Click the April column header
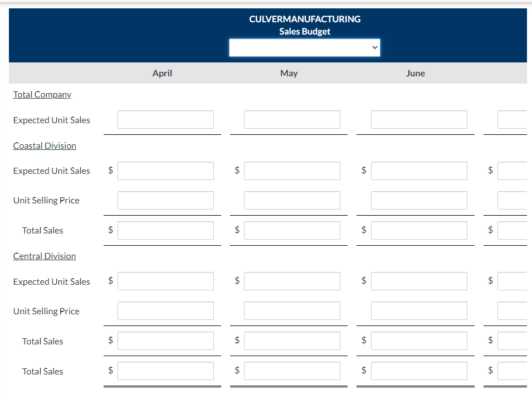 pyautogui.click(x=162, y=73)
